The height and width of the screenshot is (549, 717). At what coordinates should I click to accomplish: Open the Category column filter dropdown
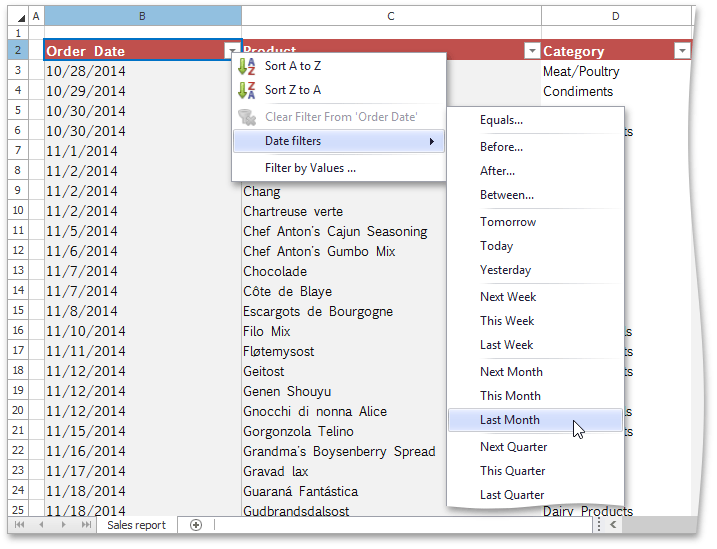tap(682, 50)
